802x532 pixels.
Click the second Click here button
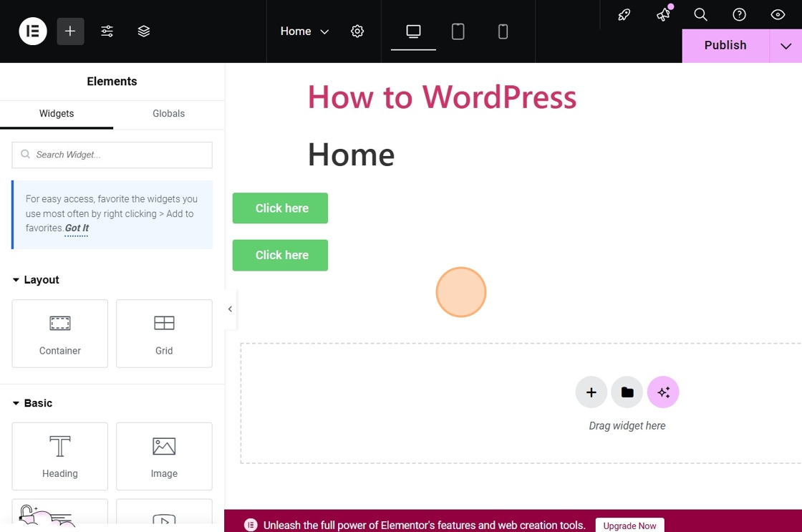coord(280,255)
